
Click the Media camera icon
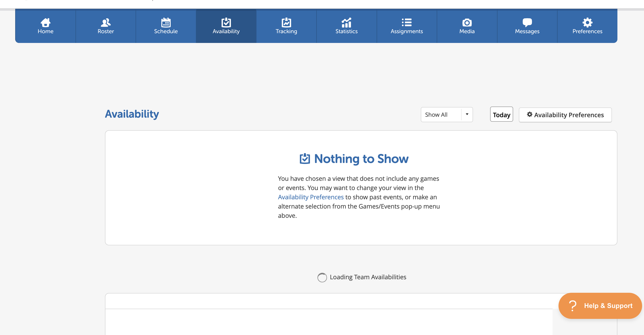click(x=467, y=23)
